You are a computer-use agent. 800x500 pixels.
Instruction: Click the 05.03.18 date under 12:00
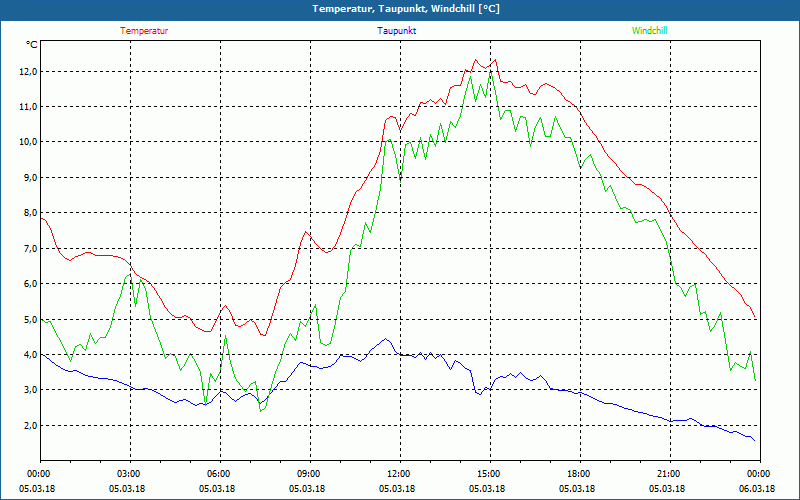click(397, 489)
